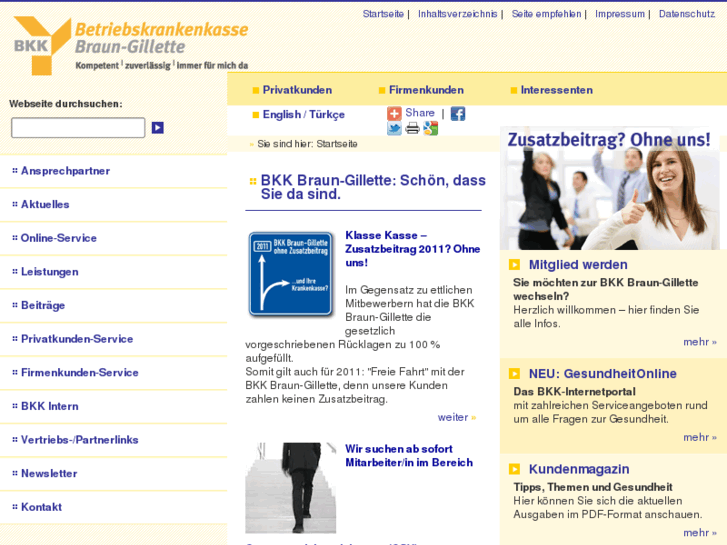This screenshot has height=545, width=727.
Task: Open Leistungen in the sidebar
Action: 50,272
